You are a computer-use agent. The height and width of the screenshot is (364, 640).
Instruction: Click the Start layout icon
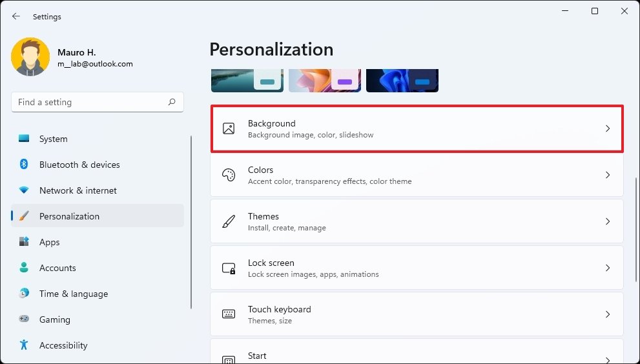229,360
